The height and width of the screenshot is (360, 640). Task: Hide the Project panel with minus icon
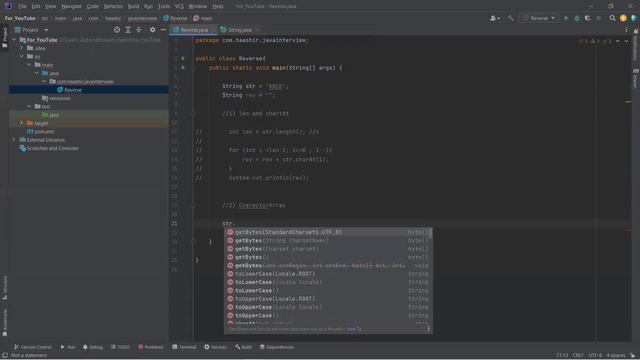(163, 30)
